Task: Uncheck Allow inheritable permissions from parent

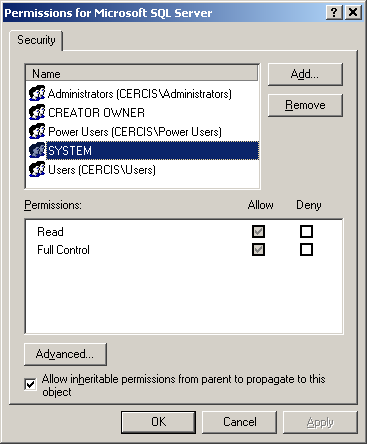Action: coord(30,384)
